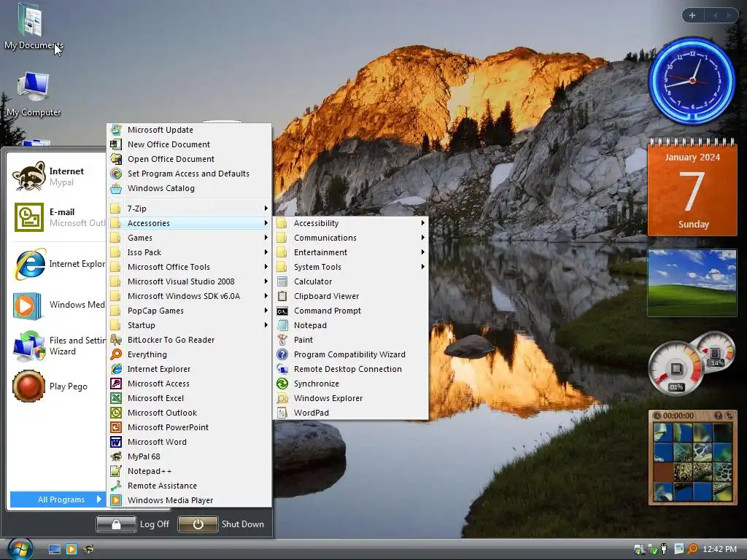Viewport: 747px width, 560px height.
Task: Open Remote Assistance
Action: pyautogui.click(x=189, y=486)
